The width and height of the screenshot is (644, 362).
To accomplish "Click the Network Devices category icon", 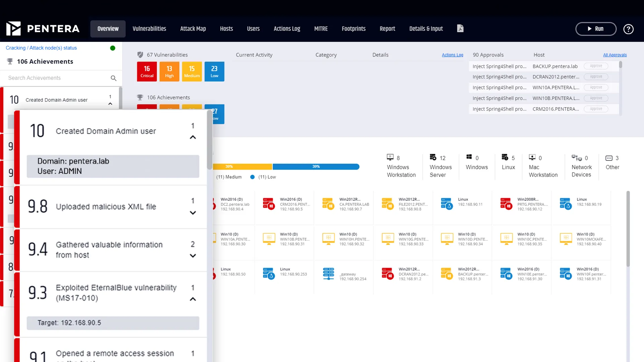I will (x=577, y=158).
